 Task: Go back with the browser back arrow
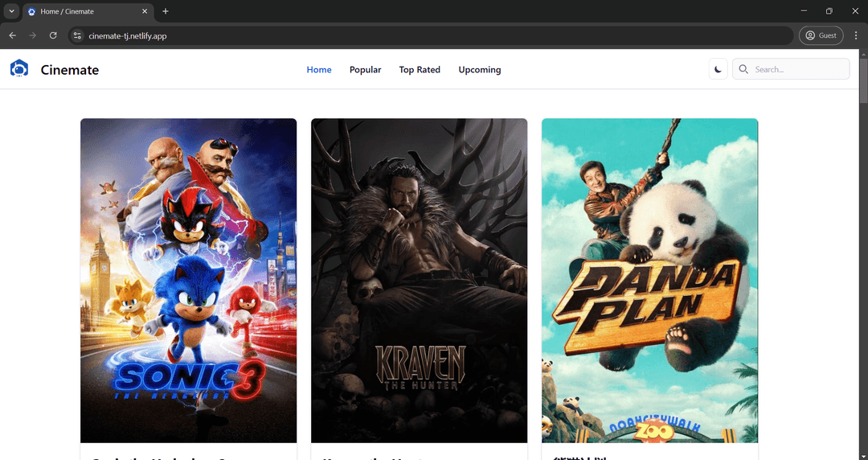tap(12, 35)
